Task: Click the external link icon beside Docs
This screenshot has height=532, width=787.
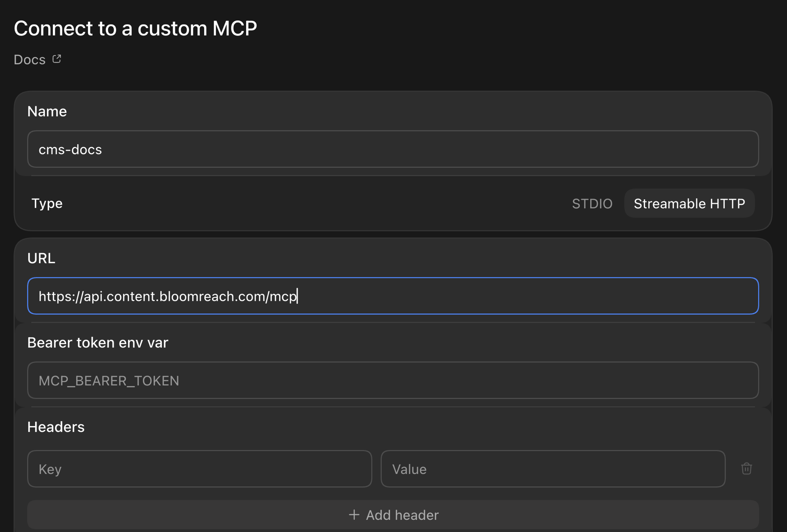Action: coord(57,59)
